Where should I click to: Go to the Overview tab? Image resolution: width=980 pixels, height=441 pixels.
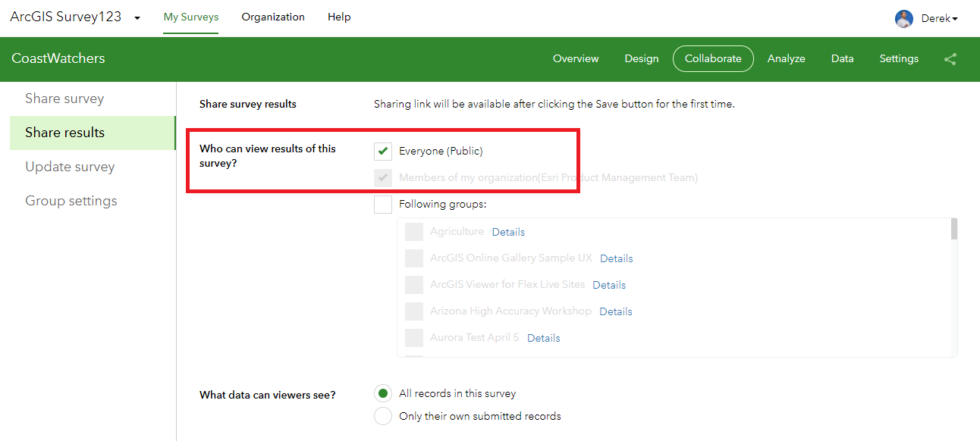tap(576, 59)
